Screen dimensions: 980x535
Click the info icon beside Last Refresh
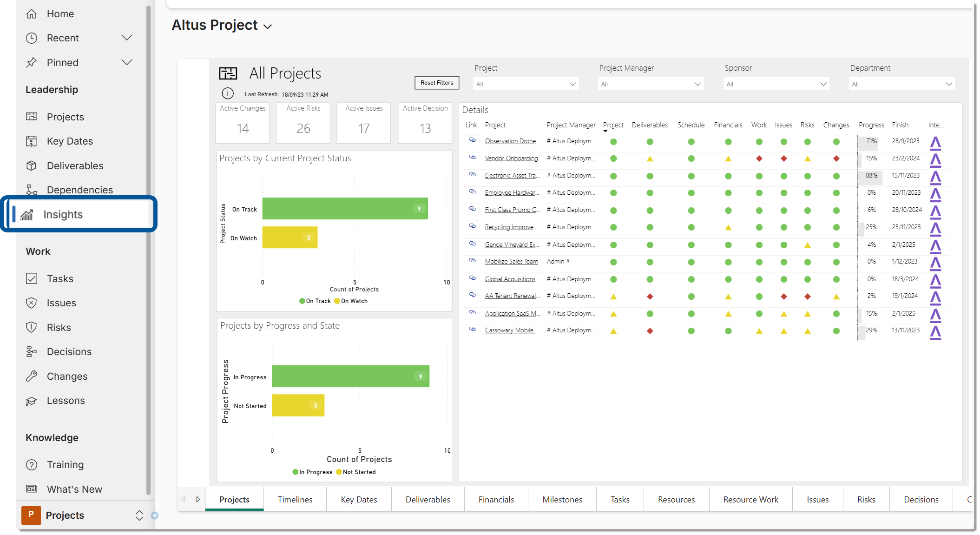[228, 93]
